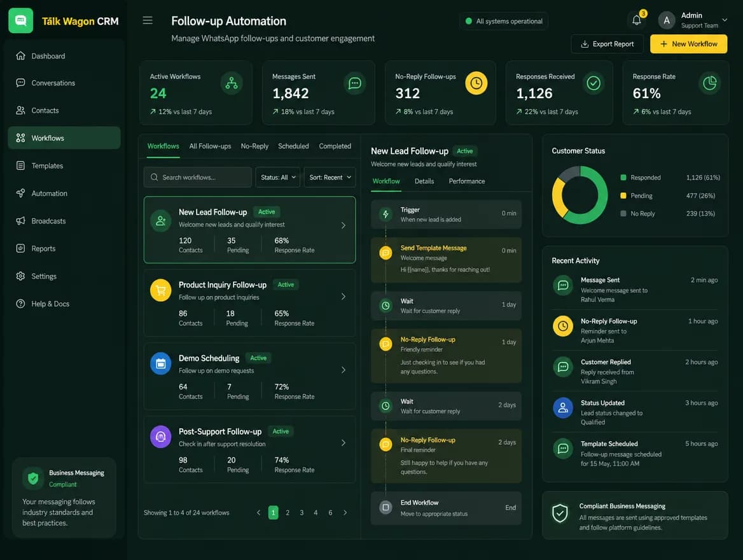Image resolution: width=743 pixels, height=560 pixels.
Task: Open Reports in the sidebar
Action: tap(64, 248)
